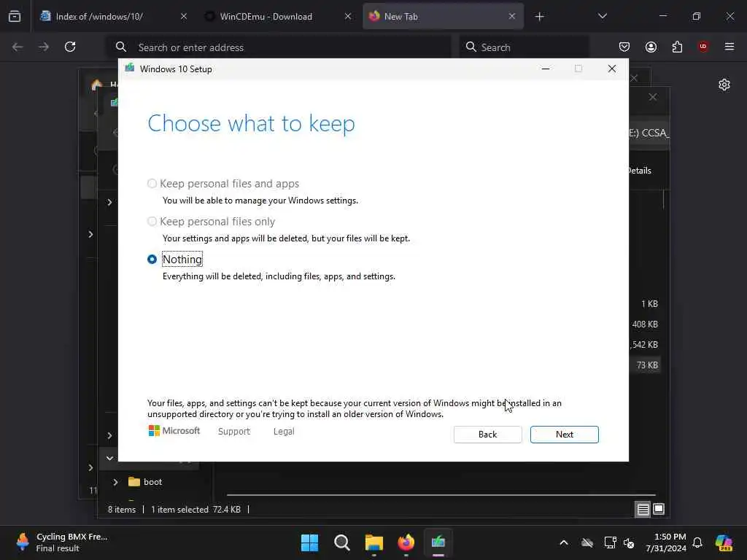Viewport: 747px width, 560px height.
Task: Close the Index of /windows/10/ tab
Action: click(184, 17)
